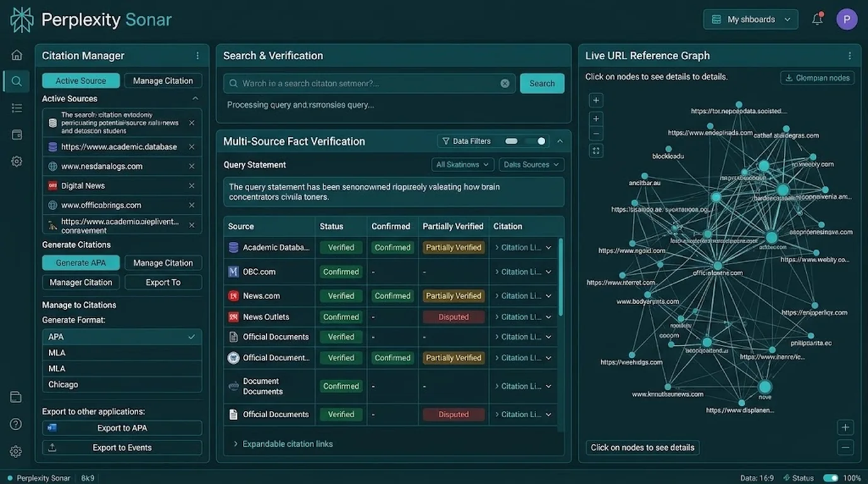Click the OBC.com source icon

pos(233,272)
